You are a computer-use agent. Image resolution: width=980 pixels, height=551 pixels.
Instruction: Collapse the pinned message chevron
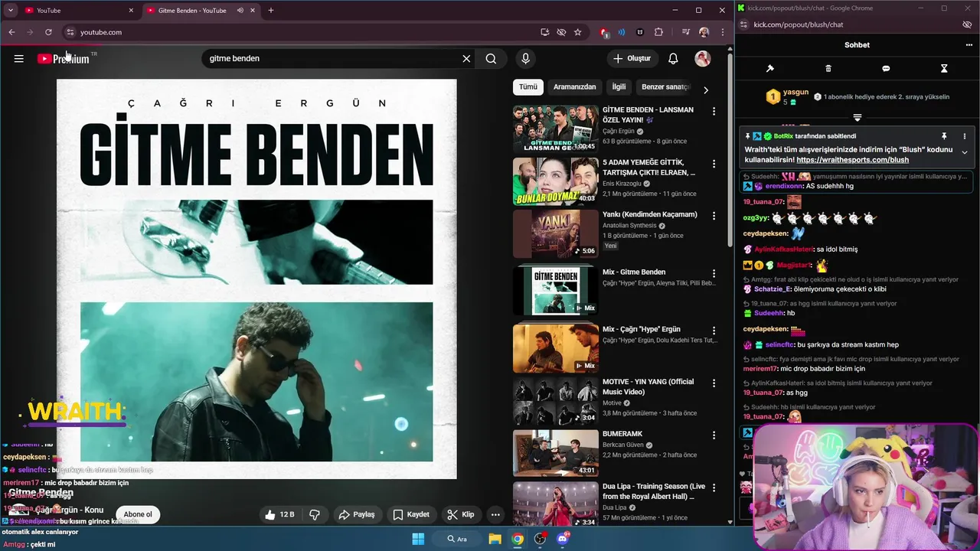964,152
